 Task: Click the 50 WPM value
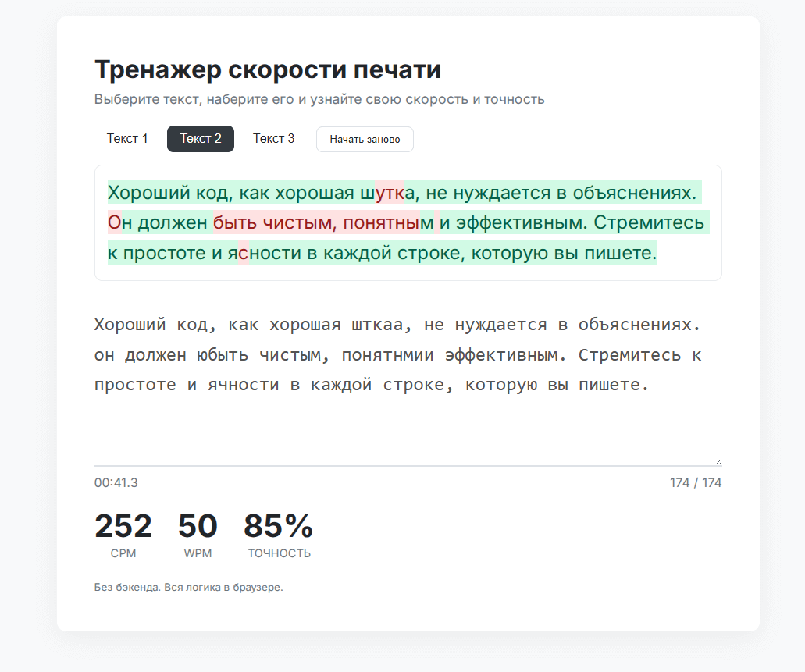tap(198, 527)
